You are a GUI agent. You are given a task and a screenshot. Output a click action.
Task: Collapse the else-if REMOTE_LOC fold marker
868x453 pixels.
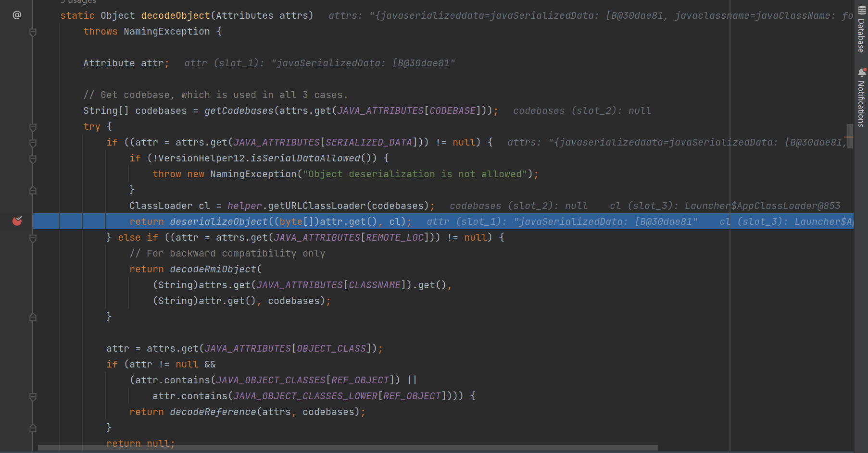tap(33, 238)
